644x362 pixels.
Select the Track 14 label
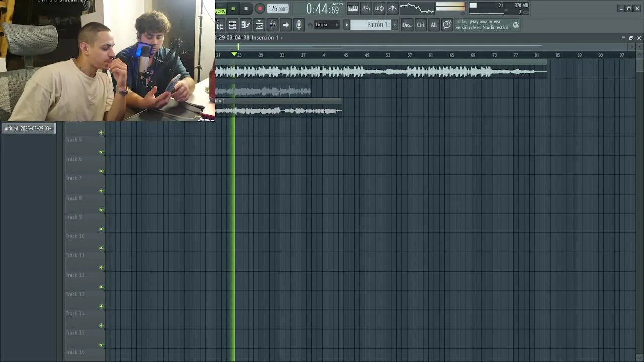tap(75, 313)
